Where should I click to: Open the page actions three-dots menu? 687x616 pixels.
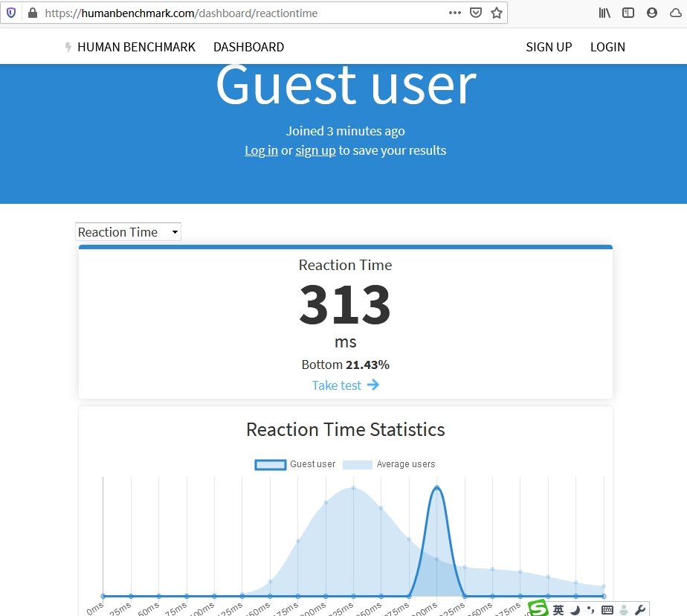click(x=455, y=13)
